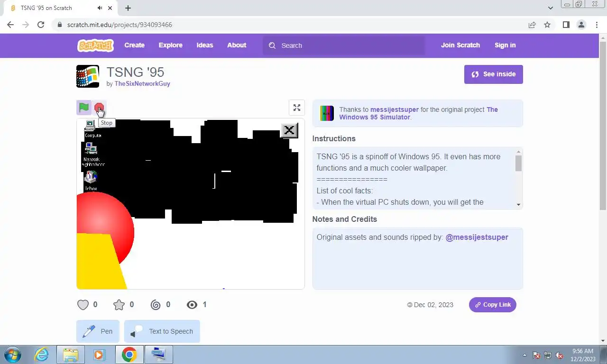Image resolution: width=607 pixels, height=364 pixels.
Task: Click the remix spiral counter icon
Action: [x=156, y=305]
